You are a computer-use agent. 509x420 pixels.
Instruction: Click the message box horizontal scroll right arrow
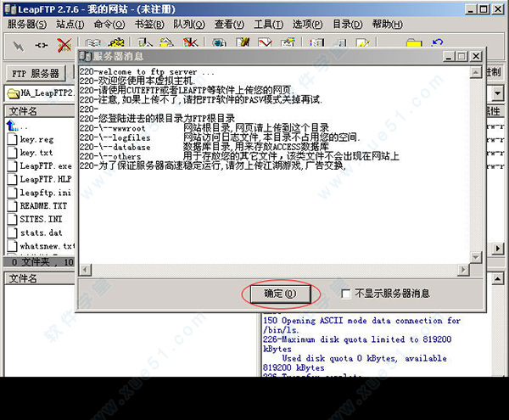click(463, 270)
